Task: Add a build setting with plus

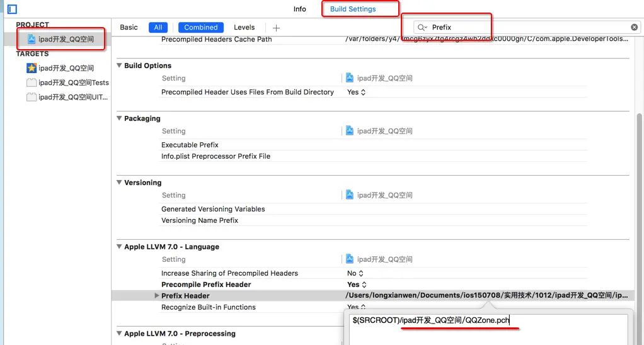Action: click(x=276, y=28)
